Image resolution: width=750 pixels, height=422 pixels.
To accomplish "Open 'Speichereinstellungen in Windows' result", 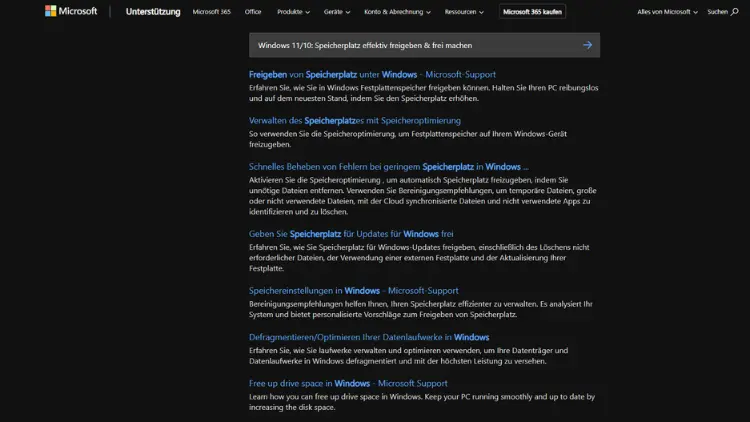I will (x=353, y=290).
